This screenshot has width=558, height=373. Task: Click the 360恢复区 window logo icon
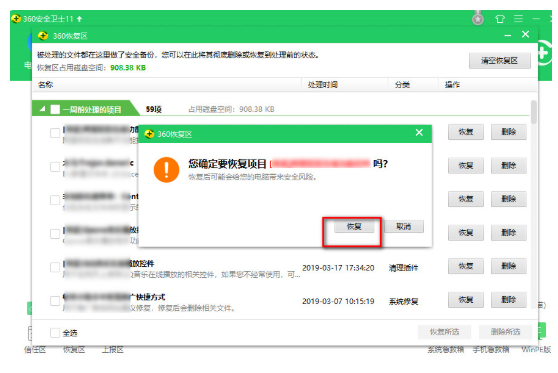point(43,36)
